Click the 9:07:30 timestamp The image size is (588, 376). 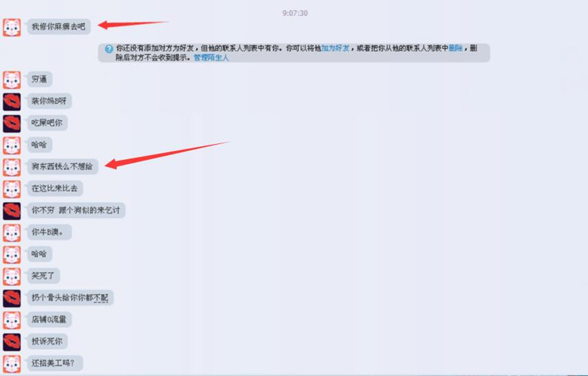(x=295, y=13)
